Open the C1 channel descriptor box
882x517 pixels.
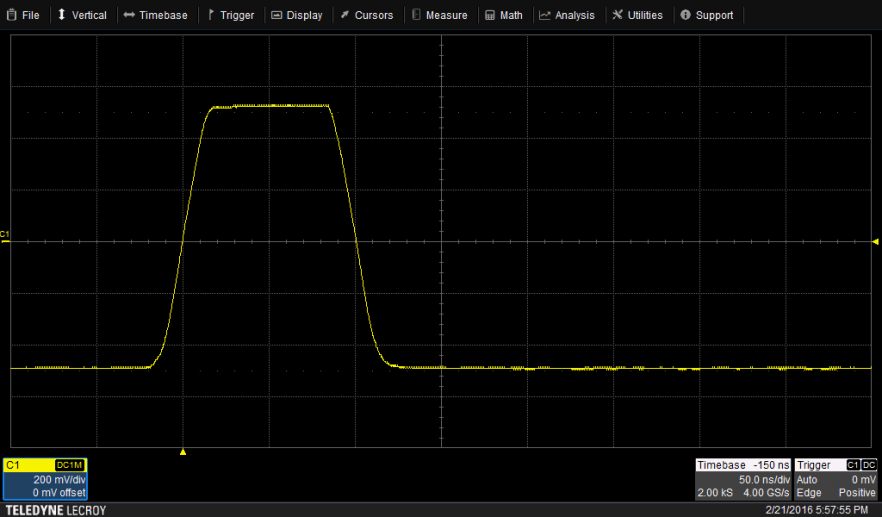pyautogui.click(x=45, y=479)
